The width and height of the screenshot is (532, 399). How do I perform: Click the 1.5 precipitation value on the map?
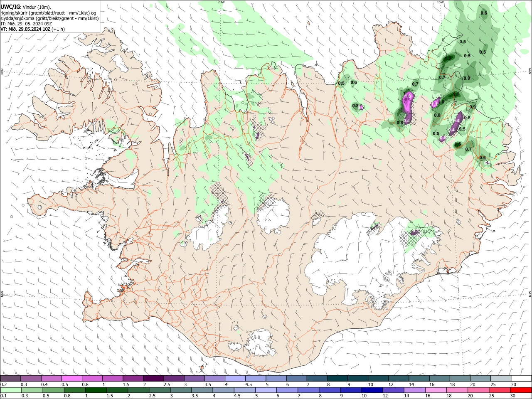458,144
